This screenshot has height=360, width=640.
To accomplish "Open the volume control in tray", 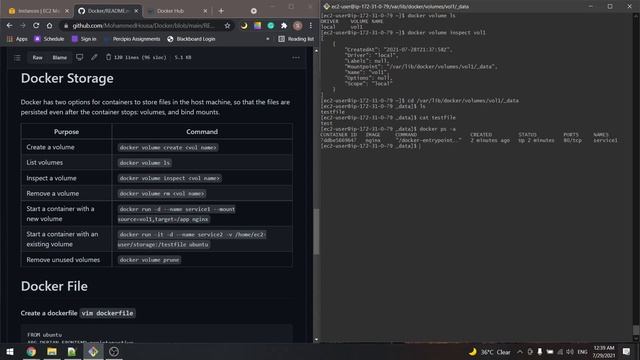I will (570, 352).
